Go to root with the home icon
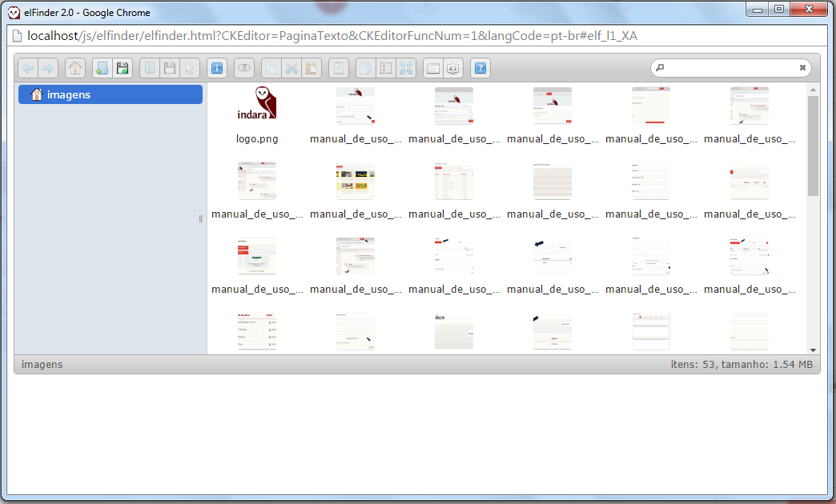Image resolution: width=836 pixels, height=504 pixels. click(75, 68)
